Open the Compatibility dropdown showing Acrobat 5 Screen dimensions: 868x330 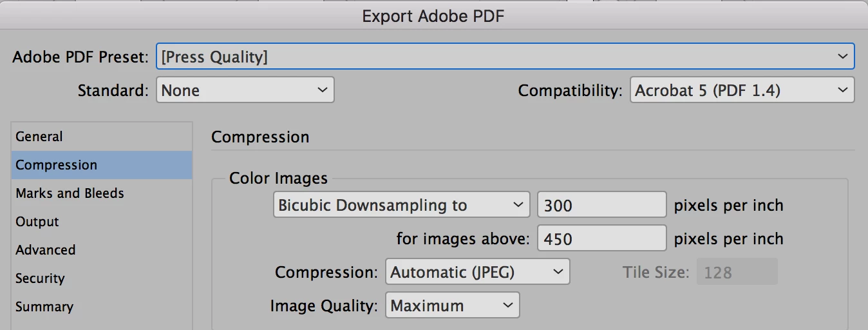click(x=742, y=90)
